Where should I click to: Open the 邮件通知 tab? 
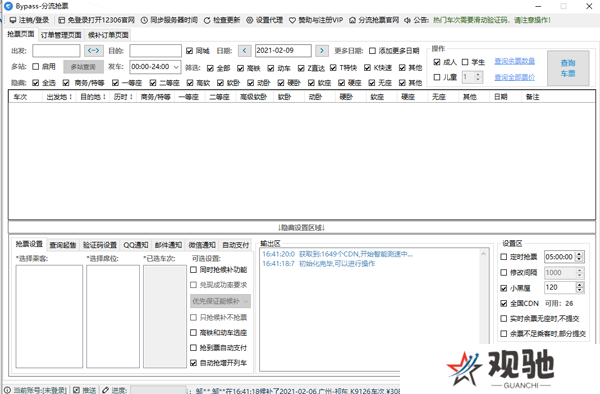(x=168, y=245)
